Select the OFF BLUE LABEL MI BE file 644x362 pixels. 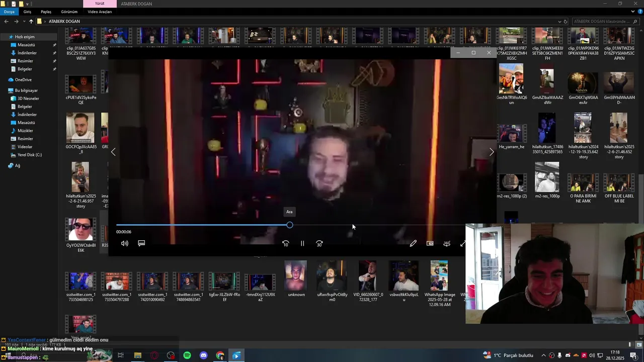click(619, 189)
